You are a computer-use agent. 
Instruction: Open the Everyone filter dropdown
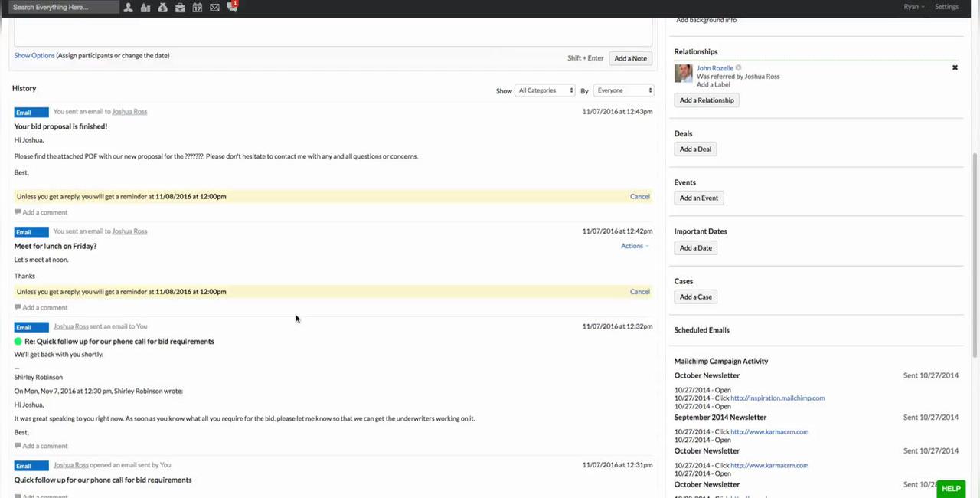tap(624, 90)
